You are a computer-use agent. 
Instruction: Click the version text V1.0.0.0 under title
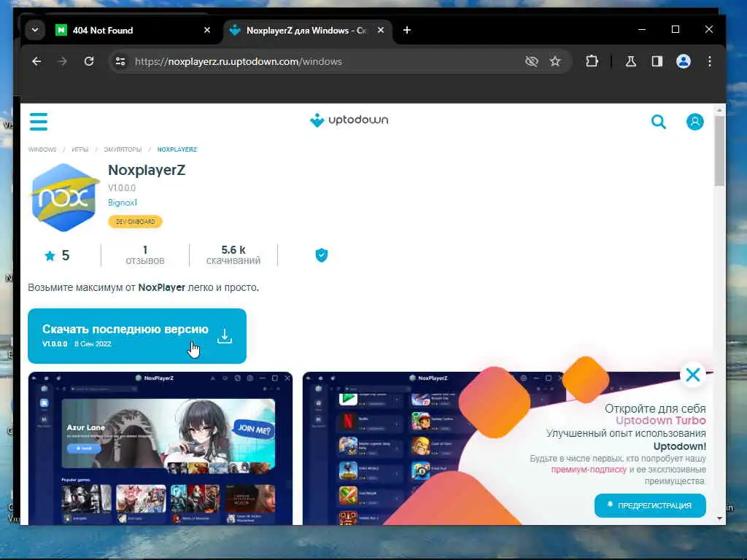(x=122, y=188)
